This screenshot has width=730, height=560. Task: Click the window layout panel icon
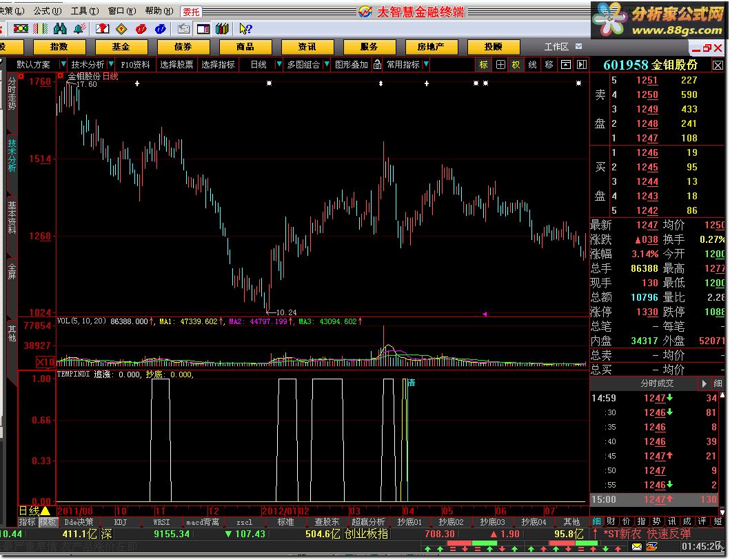pyautogui.click(x=203, y=29)
